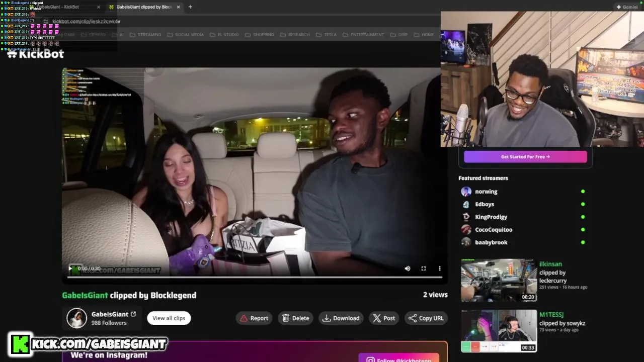Viewport: 644px width, 362px height.
Task: Open featured streamer CocoCoquitoo
Action: pos(494,230)
